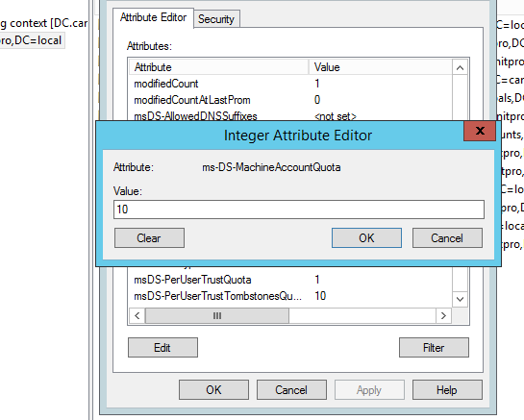Sort by the Attribute column header
The width and height of the screenshot is (524, 420).
[218, 67]
